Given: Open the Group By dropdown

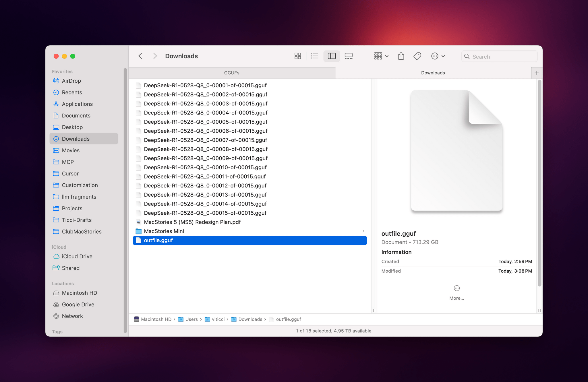Looking at the screenshot, I should pos(381,56).
